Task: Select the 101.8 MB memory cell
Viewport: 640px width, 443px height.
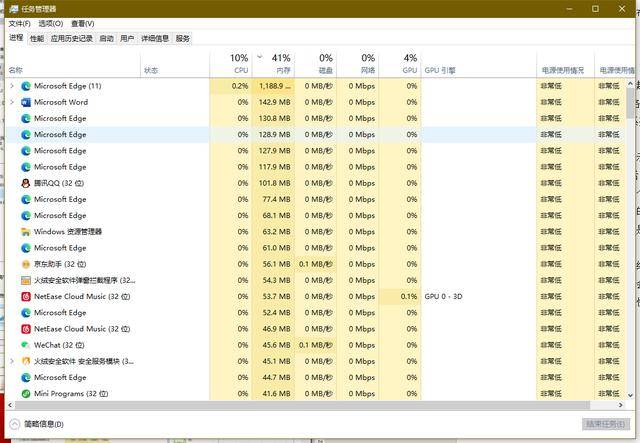Action: 273,183
